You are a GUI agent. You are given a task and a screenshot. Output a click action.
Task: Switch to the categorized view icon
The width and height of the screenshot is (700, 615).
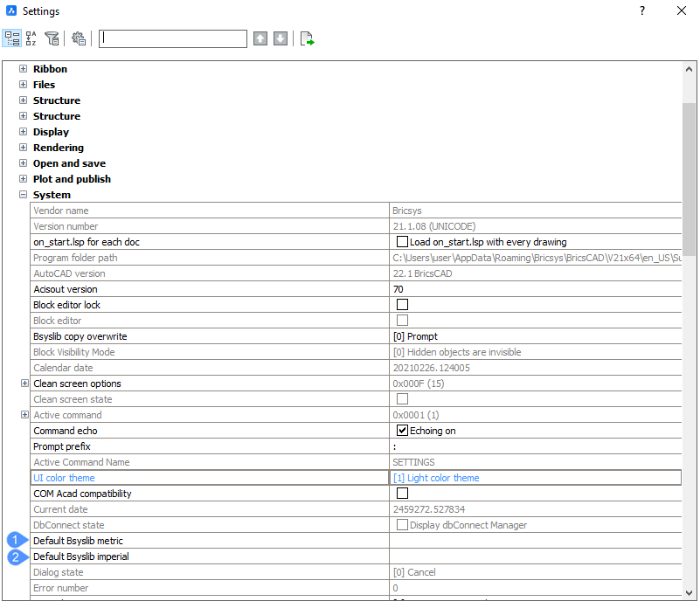tap(12, 38)
